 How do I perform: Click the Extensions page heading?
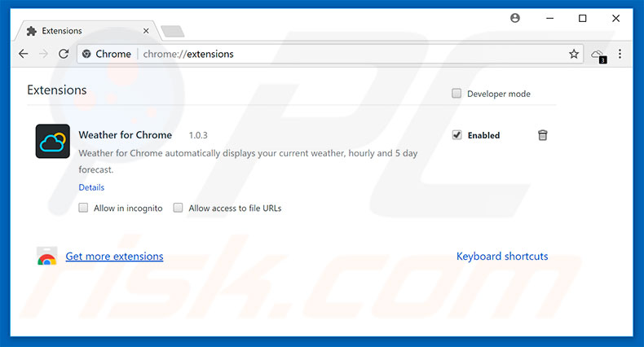click(x=57, y=90)
